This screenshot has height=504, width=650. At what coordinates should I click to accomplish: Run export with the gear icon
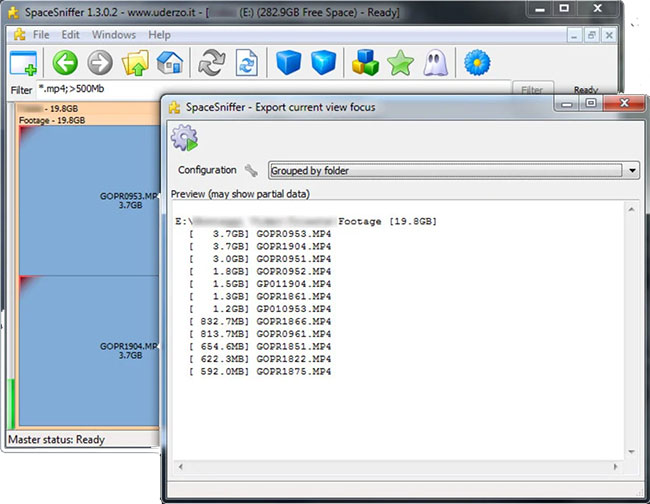tap(184, 138)
